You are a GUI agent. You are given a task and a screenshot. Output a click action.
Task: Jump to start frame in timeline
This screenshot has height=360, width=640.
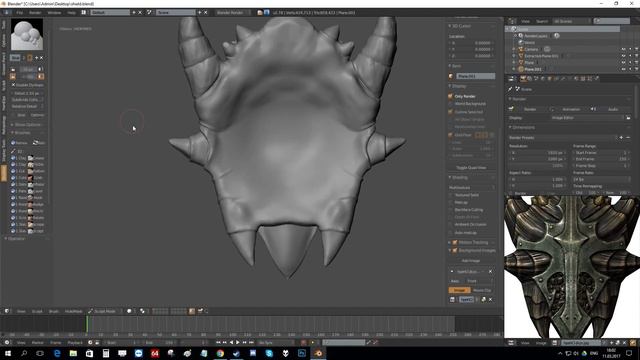[218, 342]
